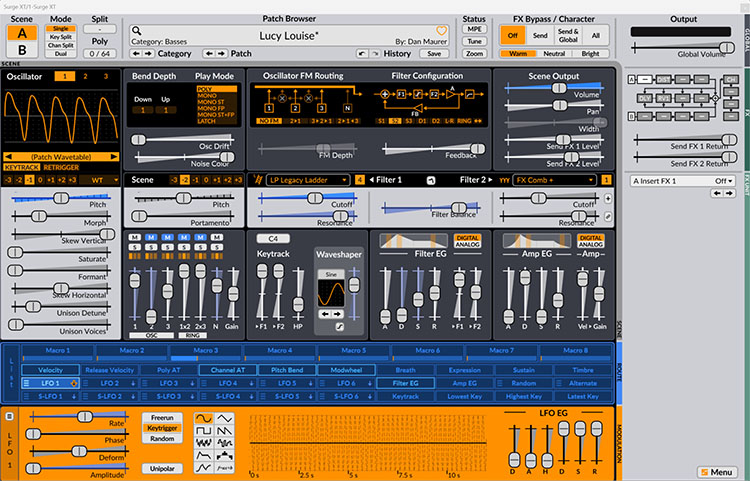
Task: Click the Filter 1 Cutoff slider handle
Action: tap(314, 197)
